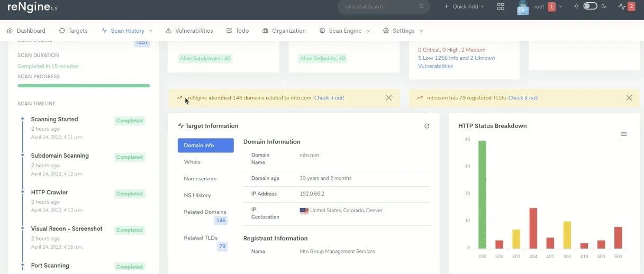Dismiss the 146 related domains alert
Viewport: 644px width, 274px height.
tap(389, 98)
